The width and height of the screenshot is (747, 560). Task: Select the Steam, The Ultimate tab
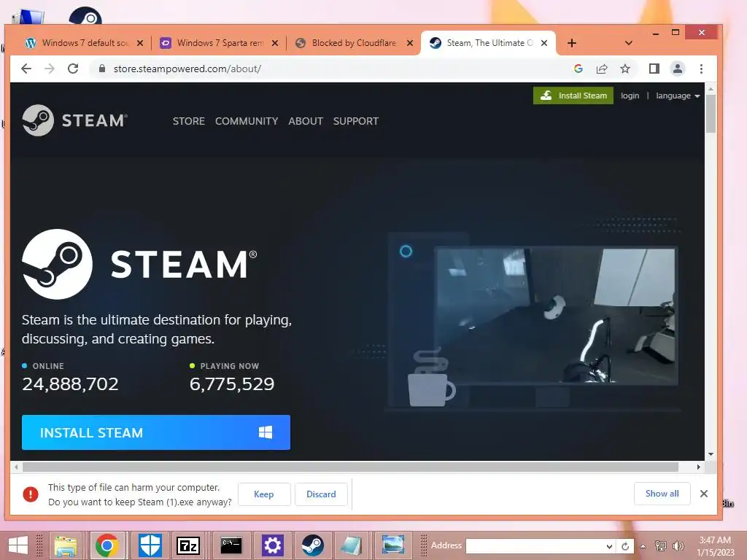click(488, 43)
